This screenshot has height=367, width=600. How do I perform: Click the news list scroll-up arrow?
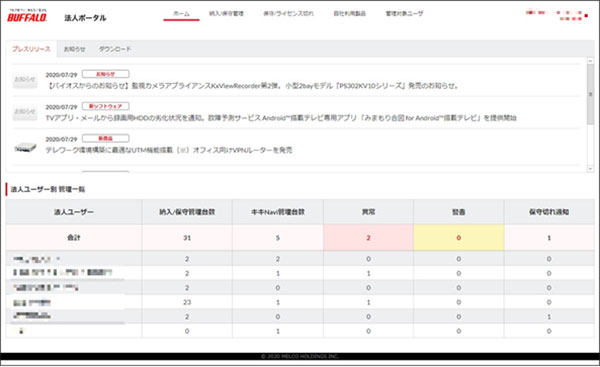pyautogui.click(x=590, y=61)
